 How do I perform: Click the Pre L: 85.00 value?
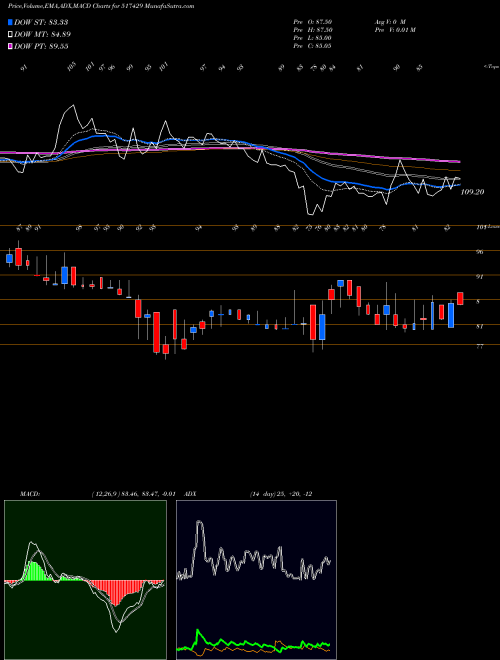(x=314, y=38)
